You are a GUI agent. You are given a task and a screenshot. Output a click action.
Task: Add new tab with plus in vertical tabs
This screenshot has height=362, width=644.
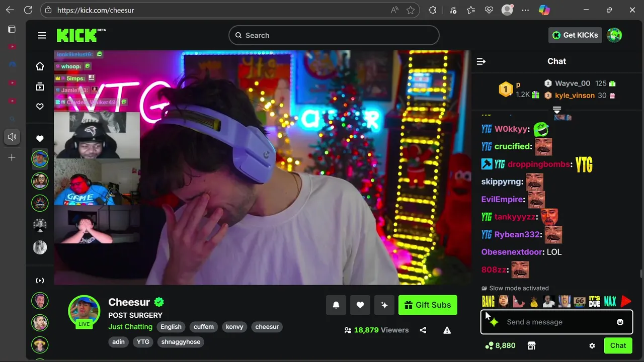12,157
